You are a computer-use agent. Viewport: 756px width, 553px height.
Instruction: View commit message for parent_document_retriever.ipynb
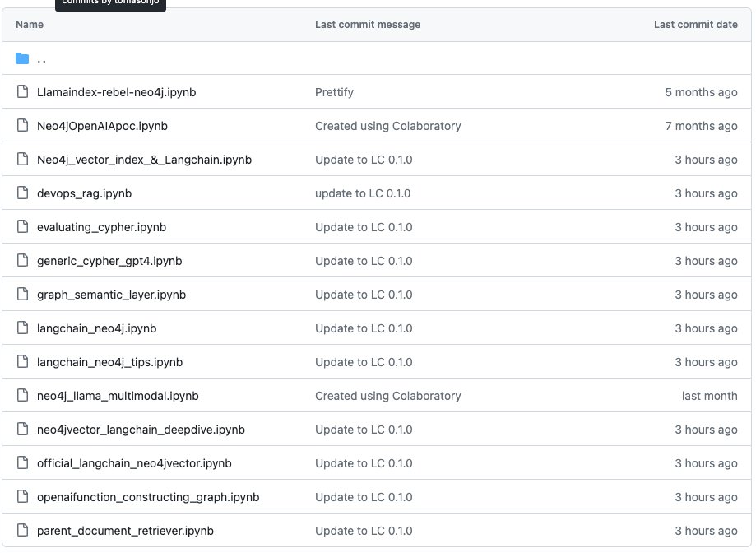point(364,531)
